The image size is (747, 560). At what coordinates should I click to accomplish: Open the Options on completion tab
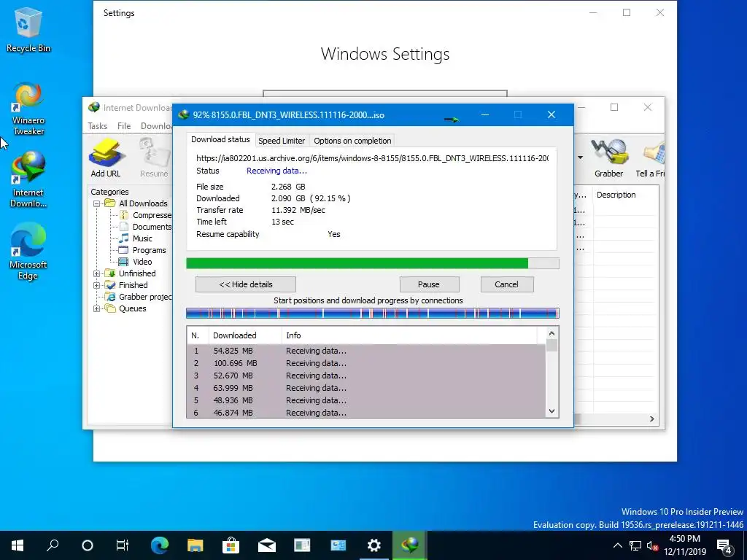click(352, 141)
